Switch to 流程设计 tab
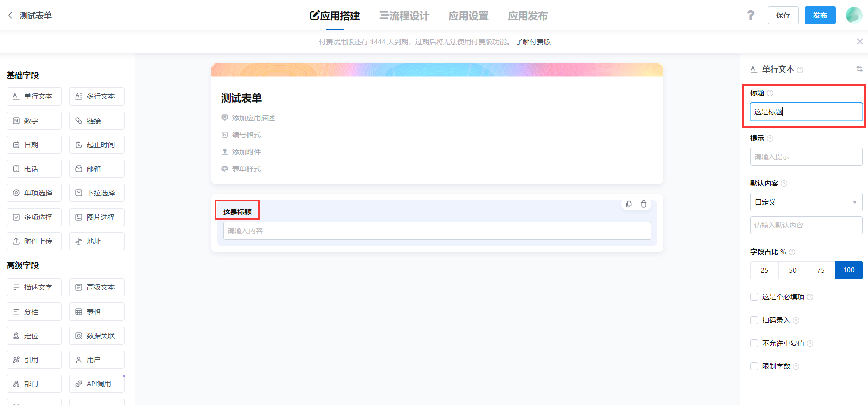868x405 pixels. 404,16
